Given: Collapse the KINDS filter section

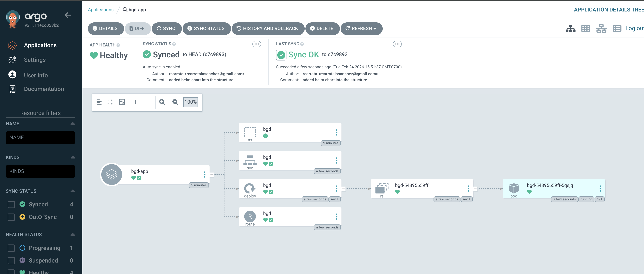Looking at the screenshot, I should [73, 157].
